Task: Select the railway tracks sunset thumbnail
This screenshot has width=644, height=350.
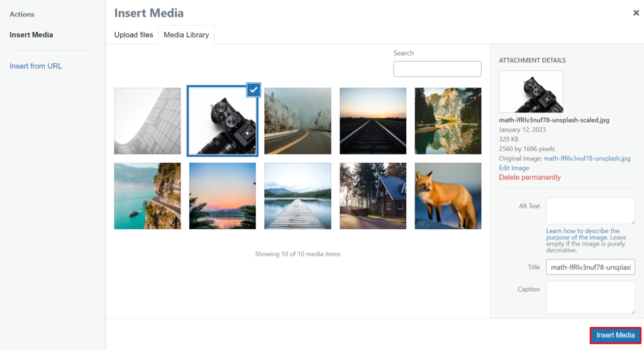Action: click(x=373, y=121)
